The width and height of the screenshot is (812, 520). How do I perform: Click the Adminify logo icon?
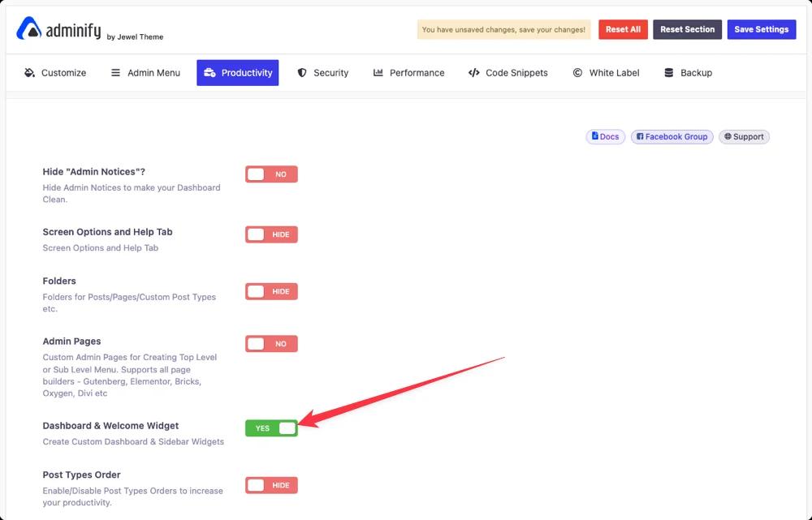pos(28,28)
